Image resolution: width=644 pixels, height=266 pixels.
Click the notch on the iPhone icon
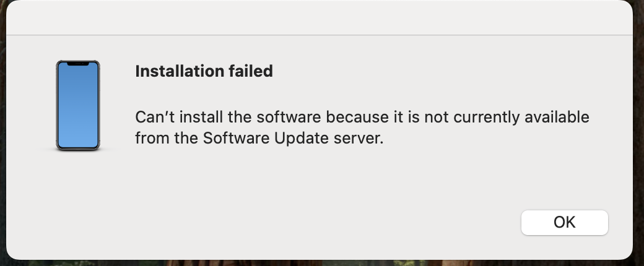(x=78, y=64)
